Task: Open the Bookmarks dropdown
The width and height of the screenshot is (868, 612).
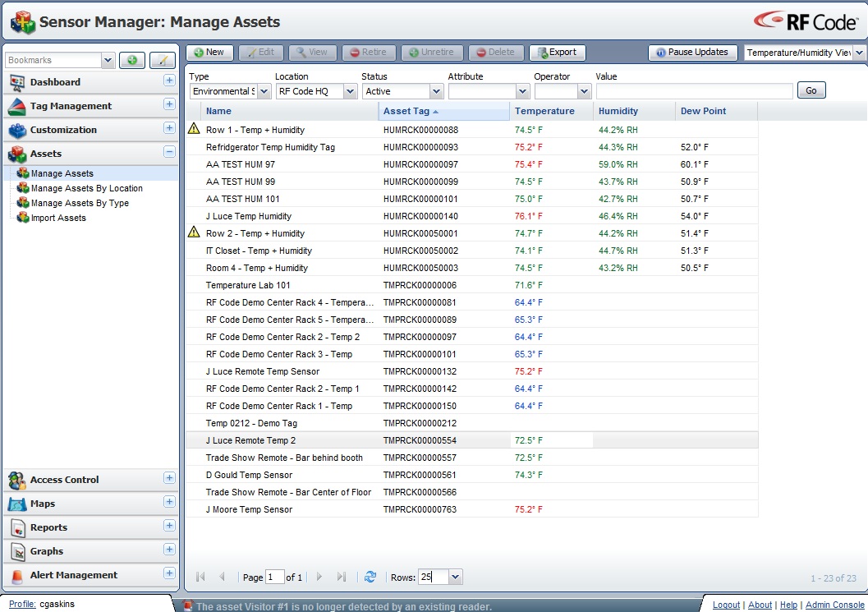Action: [x=108, y=60]
